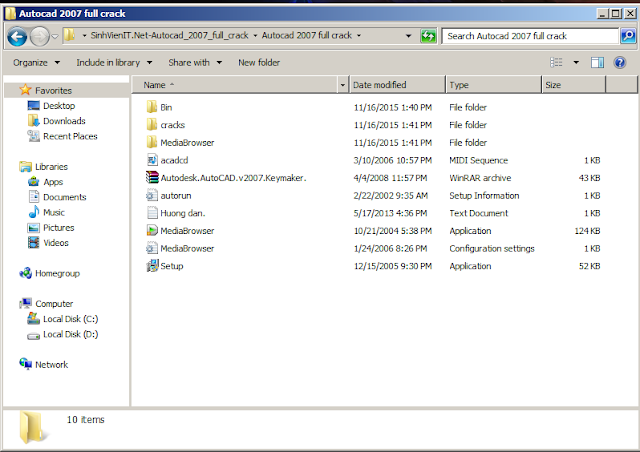The width and height of the screenshot is (640, 452).
Task: Open Local Disk (D:)
Action: coord(70,334)
